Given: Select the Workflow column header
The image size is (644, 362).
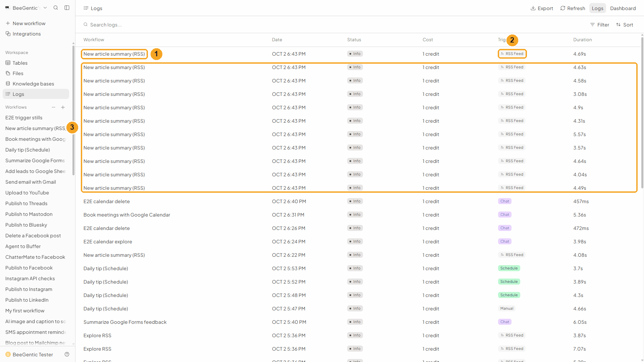Looking at the screenshot, I should (x=94, y=40).
